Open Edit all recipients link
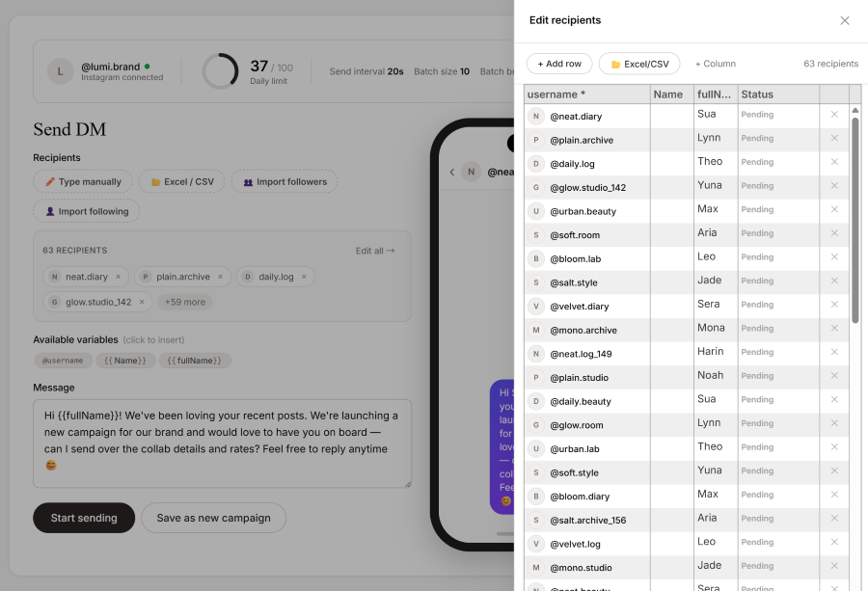 (x=375, y=251)
